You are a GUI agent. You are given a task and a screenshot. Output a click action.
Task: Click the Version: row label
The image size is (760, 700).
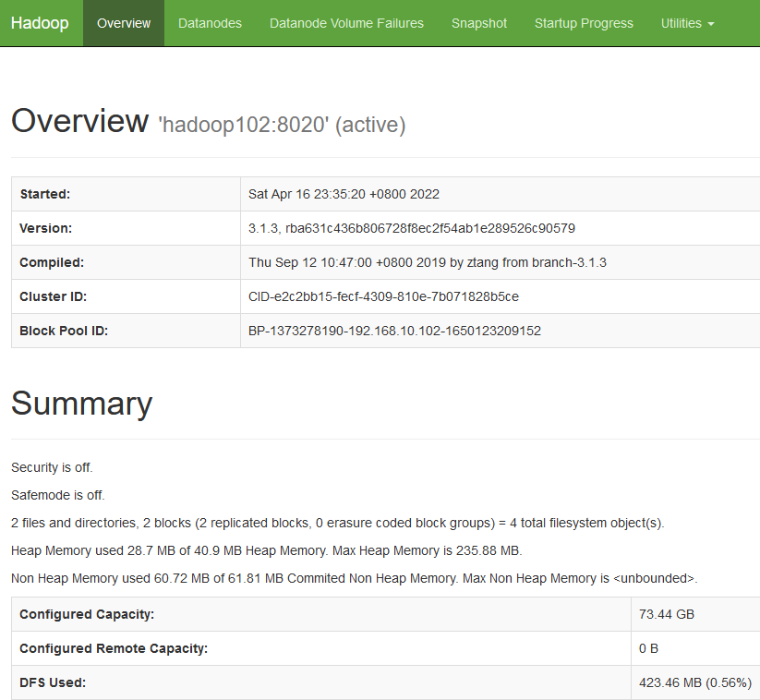[x=45, y=228]
